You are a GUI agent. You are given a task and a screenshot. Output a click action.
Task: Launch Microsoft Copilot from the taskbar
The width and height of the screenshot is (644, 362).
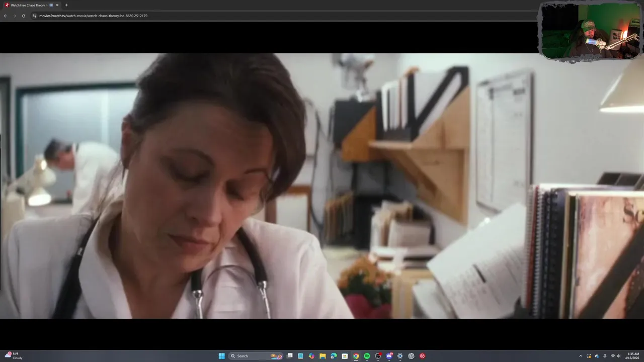tap(311, 356)
